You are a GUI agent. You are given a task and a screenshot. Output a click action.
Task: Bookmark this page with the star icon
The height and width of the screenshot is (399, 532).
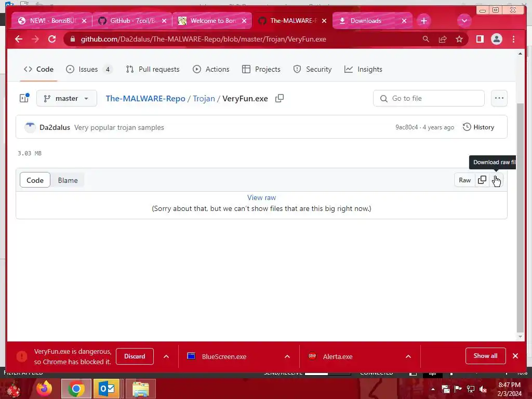pyautogui.click(x=459, y=39)
